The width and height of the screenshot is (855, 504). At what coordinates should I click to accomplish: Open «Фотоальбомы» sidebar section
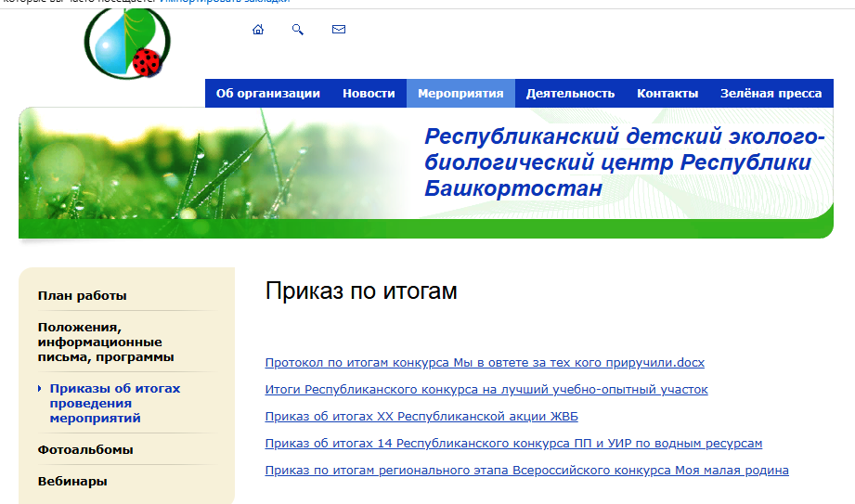click(x=85, y=450)
